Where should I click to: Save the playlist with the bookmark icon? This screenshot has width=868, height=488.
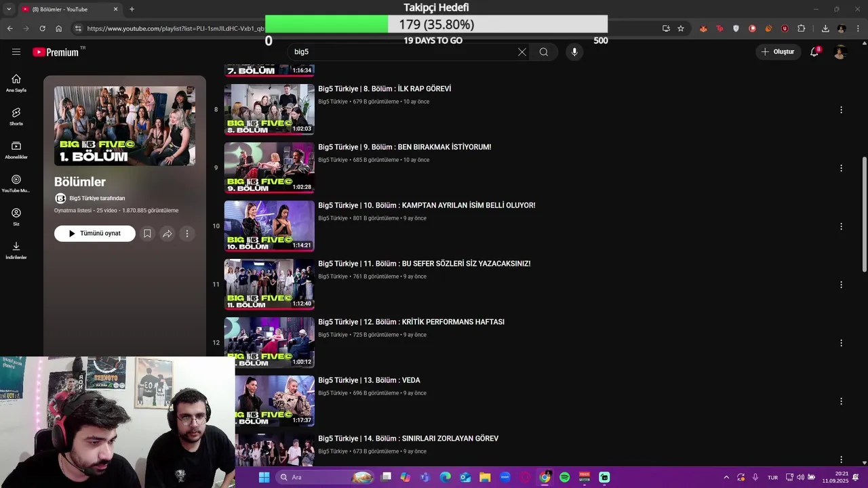pyautogui.click(x=147, y=233)
